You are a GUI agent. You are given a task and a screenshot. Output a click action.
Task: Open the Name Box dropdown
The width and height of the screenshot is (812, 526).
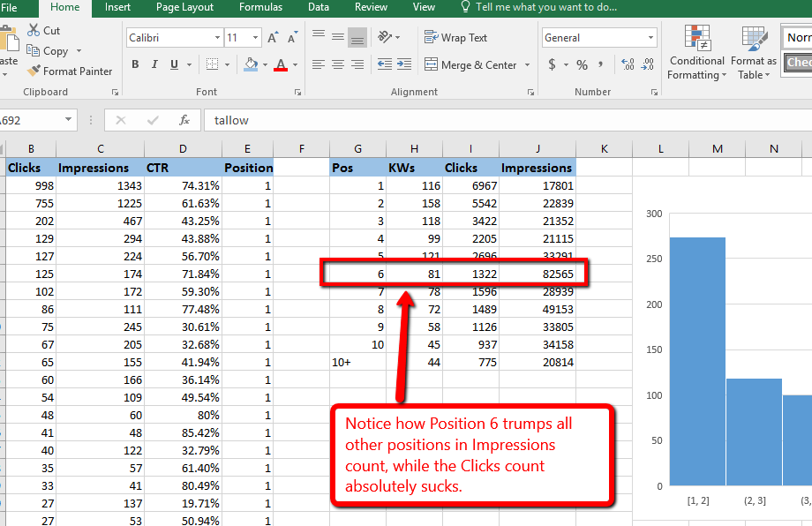coord(68,120)
